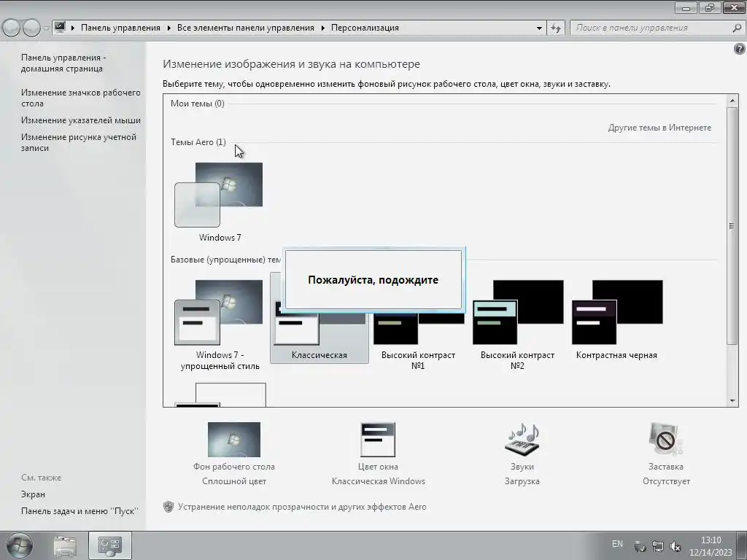Expand the address bar history dropdown
Image resolution: width=747 pixels, height=560 pixels.
click(x=539, y=28)
